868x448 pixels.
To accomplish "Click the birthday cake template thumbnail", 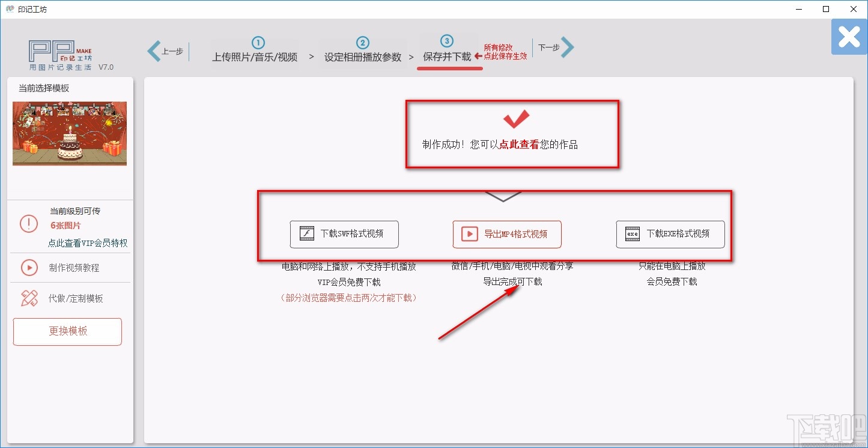I will [x=69, y=133].
